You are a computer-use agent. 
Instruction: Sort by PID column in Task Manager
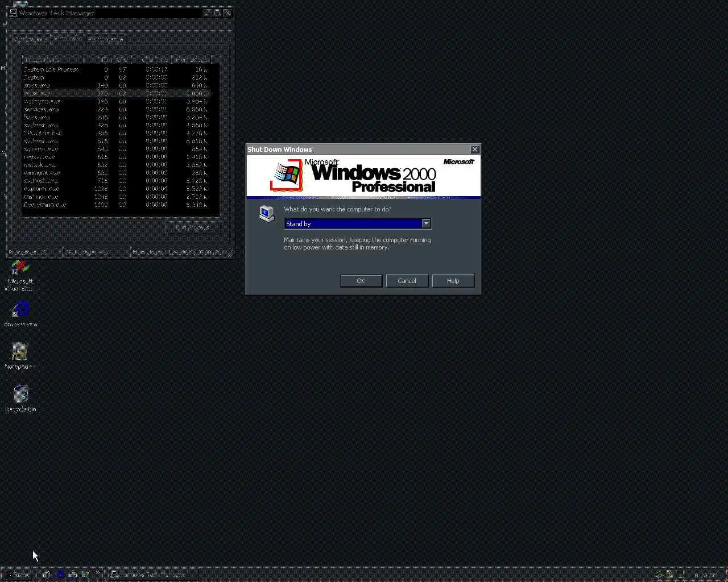tap(98, 60)
